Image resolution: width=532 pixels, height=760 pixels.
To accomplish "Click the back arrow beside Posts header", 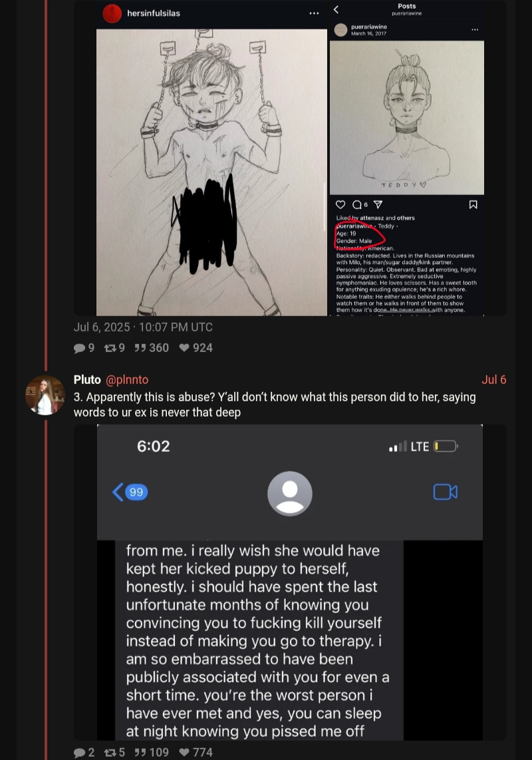I will tap(336, 9).
